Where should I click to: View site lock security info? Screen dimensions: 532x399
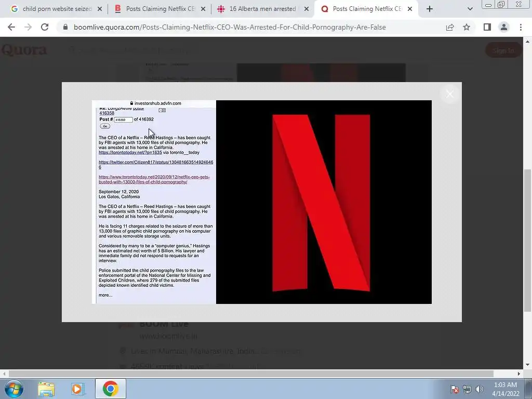(x=65, y=27)
